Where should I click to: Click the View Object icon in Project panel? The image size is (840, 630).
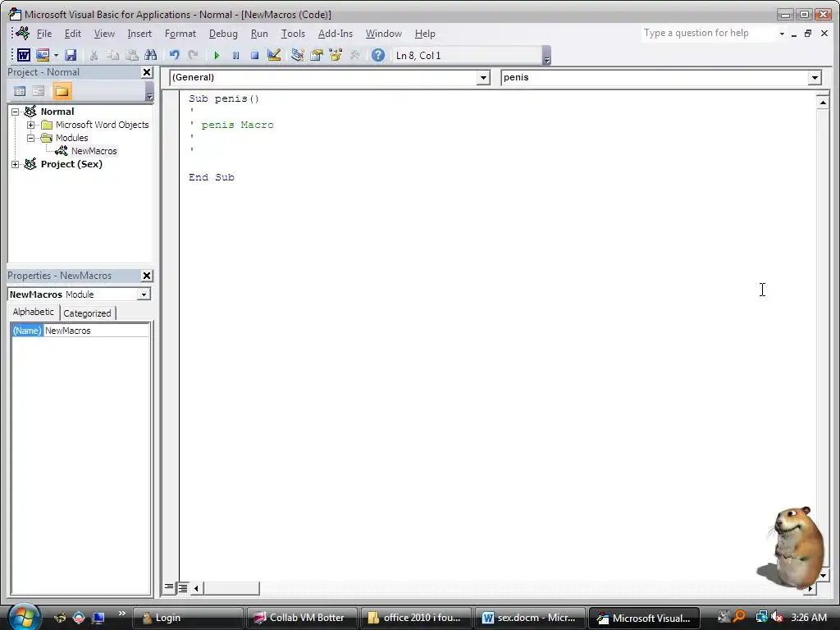(x=38, y=91)
